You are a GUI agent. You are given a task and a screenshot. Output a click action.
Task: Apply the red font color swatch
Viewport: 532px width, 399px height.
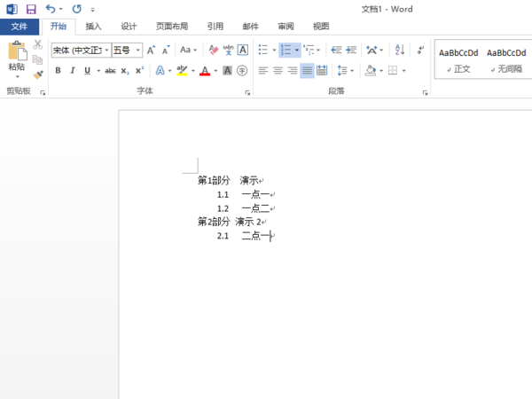pyautogui.click(x=205, y=70)
